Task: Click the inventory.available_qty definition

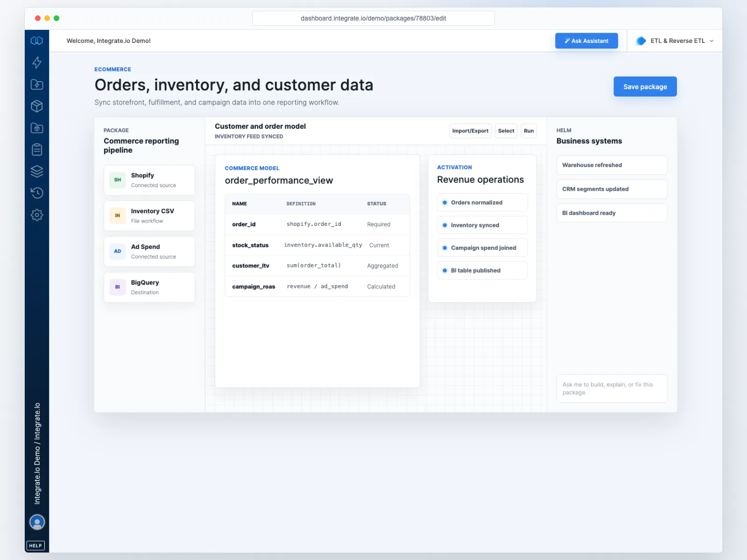Action: click(x=323, y=245)
